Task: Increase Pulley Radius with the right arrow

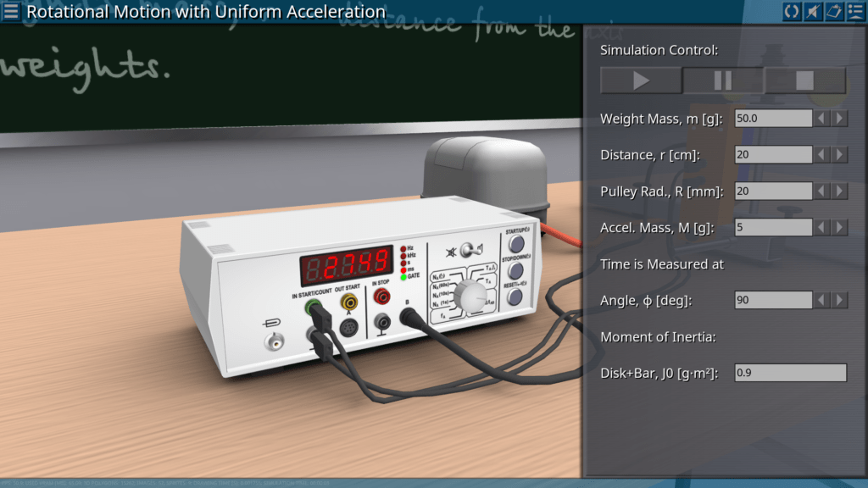Action: 839,191
